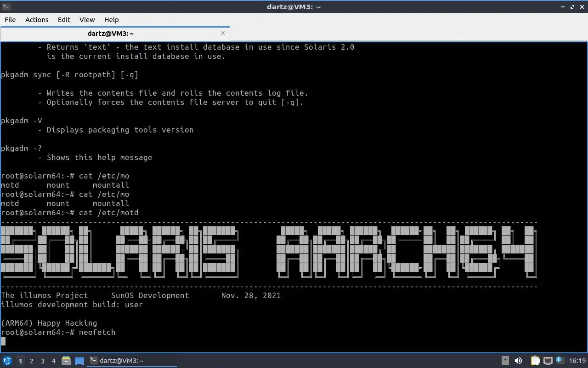Screen dimensions: 588x368
Task: Maximize the terminal window
Action: click(x=573, y=7)
